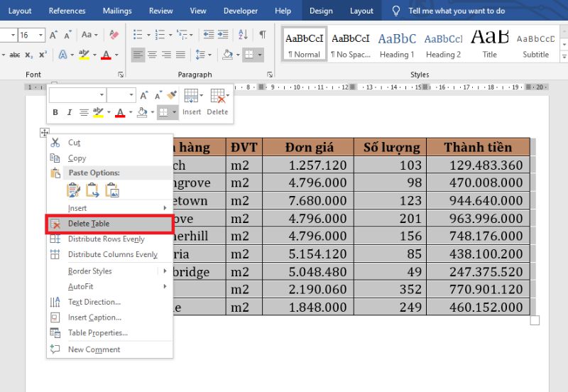Click the Borders icon in ribbon
Image resolution: width=568 pixels, height=392 pixels.
pos(249,55)
